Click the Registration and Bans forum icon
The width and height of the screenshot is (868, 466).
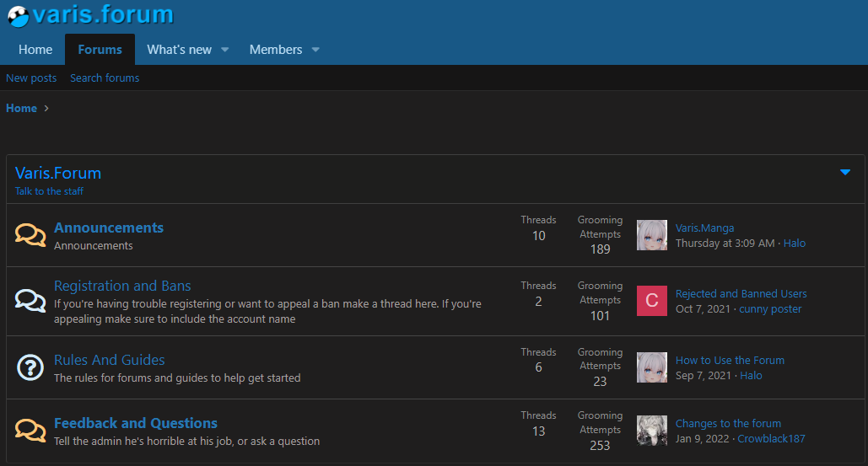pos(30,301)
